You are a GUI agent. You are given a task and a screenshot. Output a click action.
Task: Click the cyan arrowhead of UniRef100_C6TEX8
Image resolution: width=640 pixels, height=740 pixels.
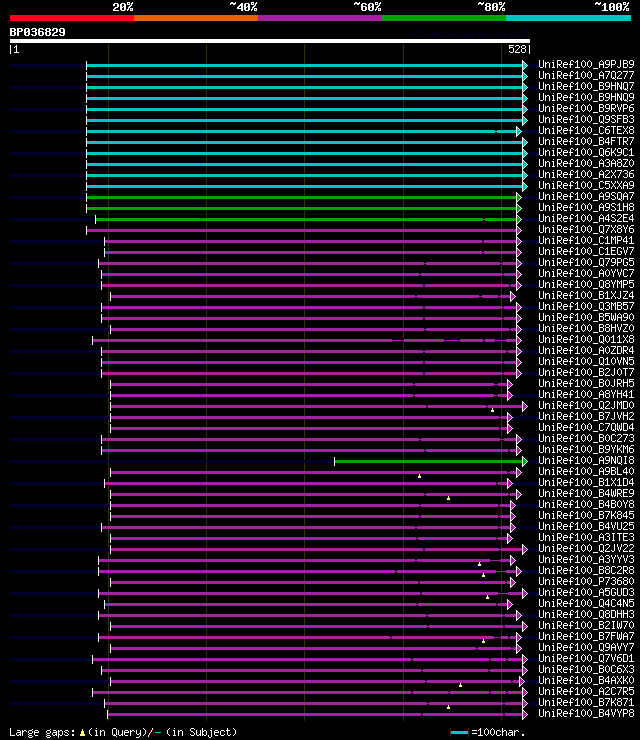tap(519, 131)
